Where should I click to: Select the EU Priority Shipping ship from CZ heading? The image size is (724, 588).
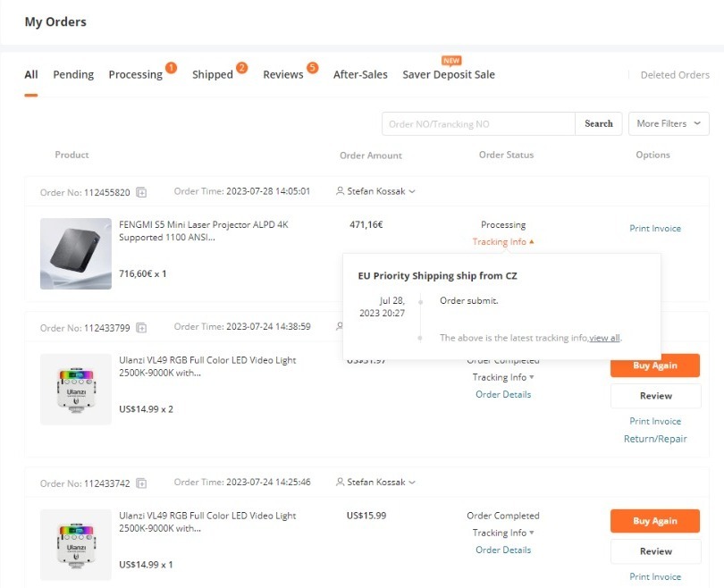(438, 276)
